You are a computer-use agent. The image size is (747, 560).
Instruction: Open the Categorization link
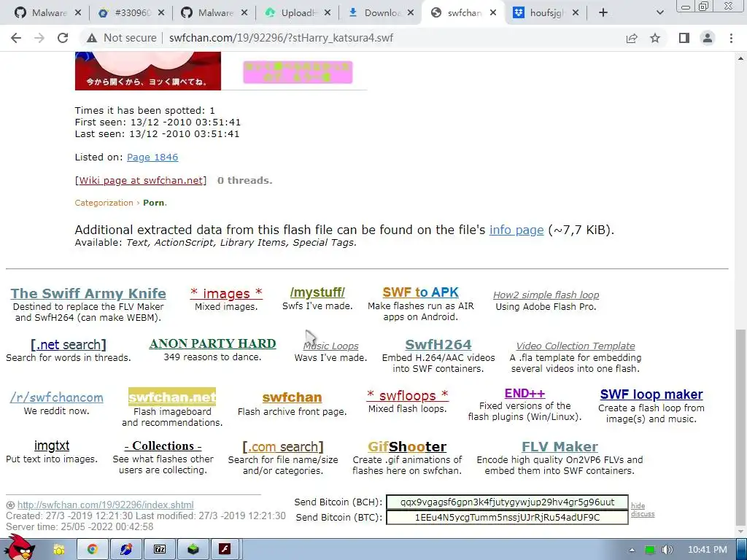[x=104, y=203]
